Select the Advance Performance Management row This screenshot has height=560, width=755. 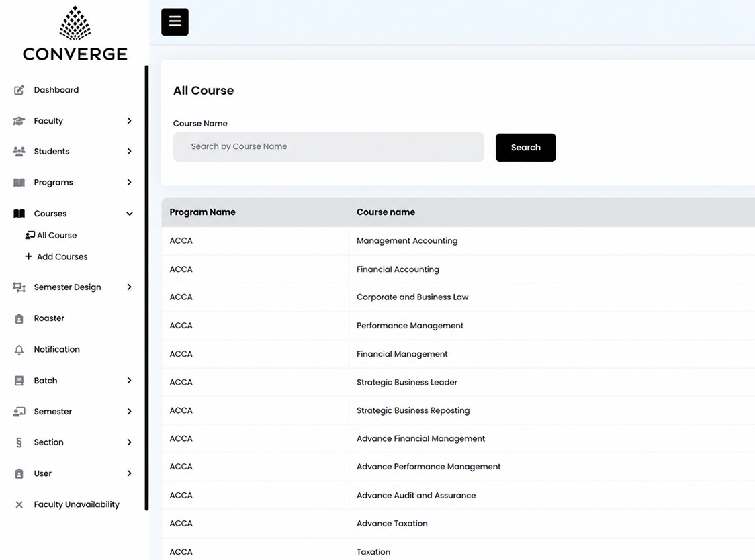(x=458, y=467)
